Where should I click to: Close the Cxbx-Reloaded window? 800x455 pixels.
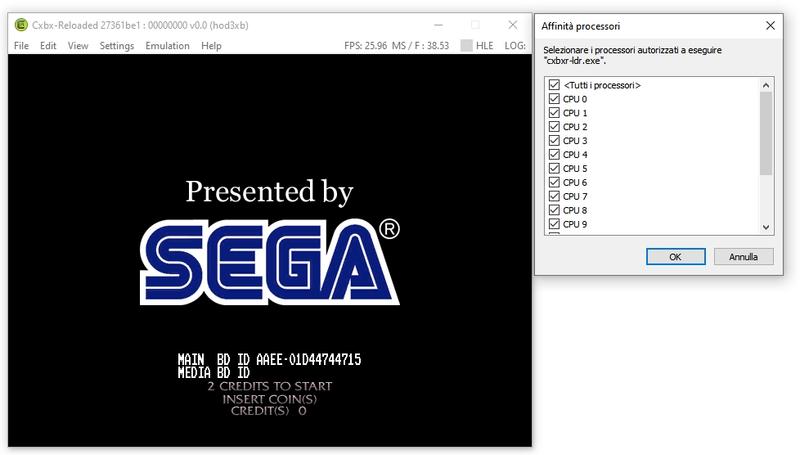pyautogui.click(x=513, y=24)
